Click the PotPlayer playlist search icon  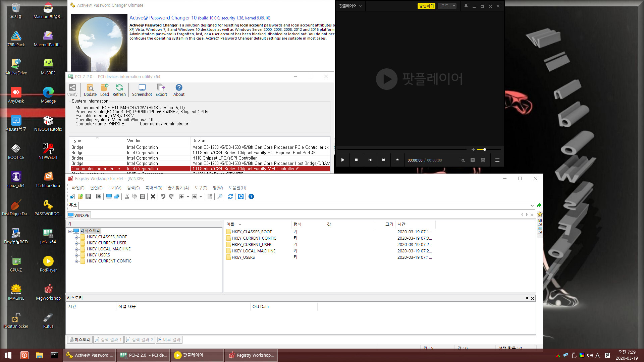[x=462, y=160]
